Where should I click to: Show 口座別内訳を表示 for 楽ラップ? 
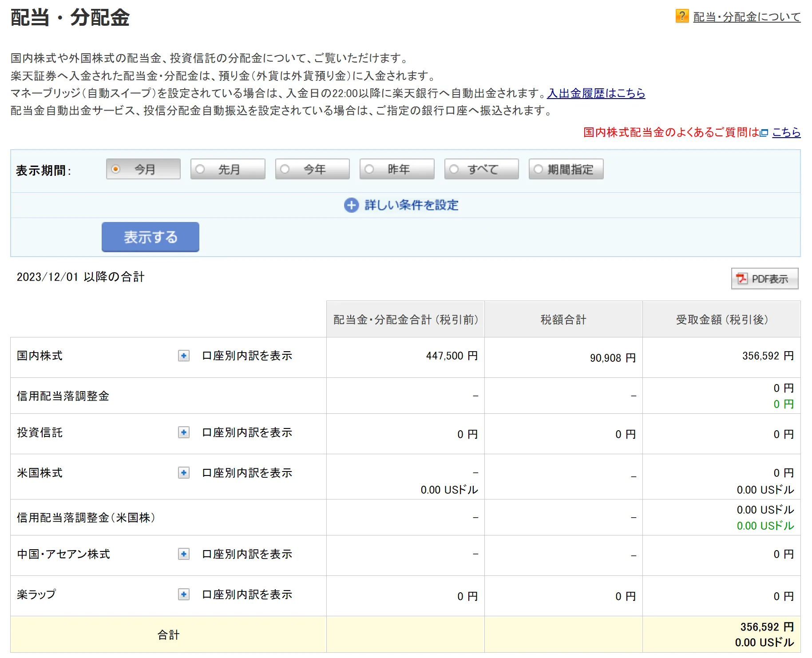click(x=247, y=595)
